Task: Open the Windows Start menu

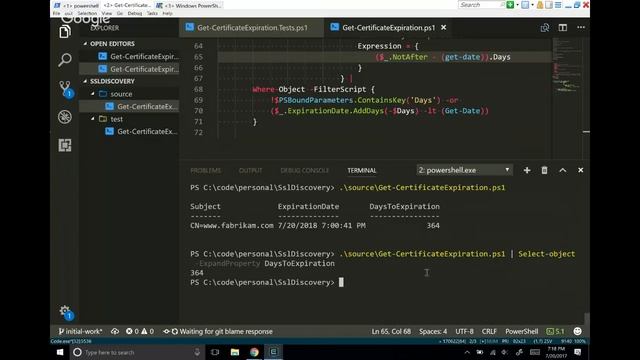Action: tap(60, 352)
